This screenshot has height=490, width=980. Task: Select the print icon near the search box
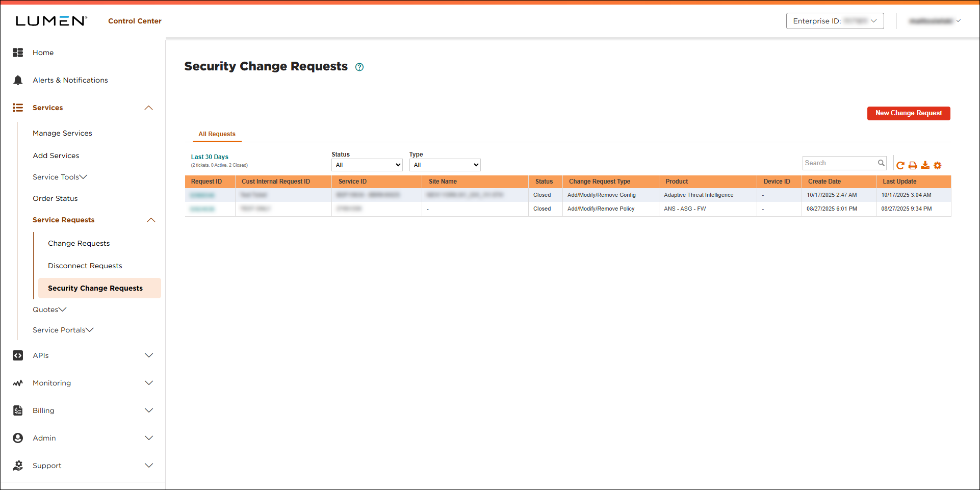click(913, 165)
